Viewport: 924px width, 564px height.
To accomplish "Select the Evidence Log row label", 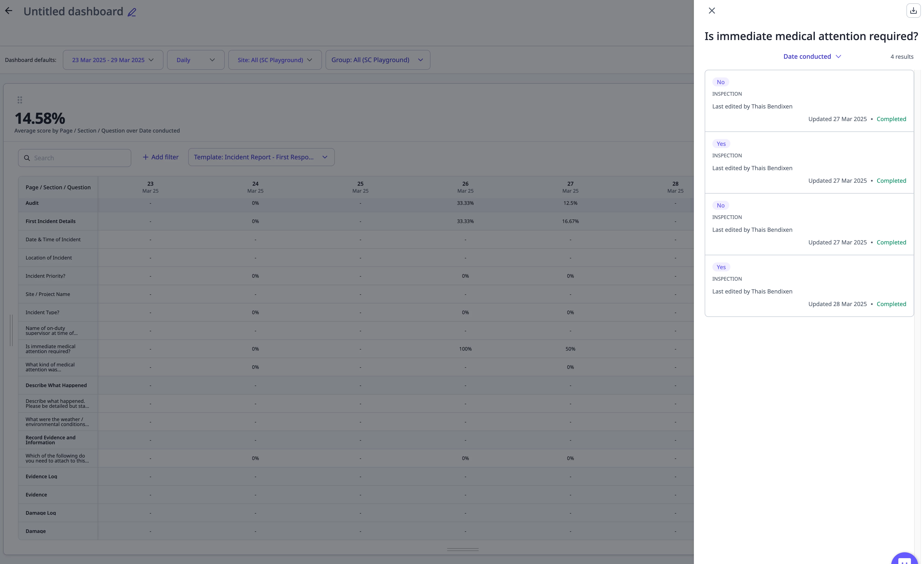I will [x=41, y=476].
